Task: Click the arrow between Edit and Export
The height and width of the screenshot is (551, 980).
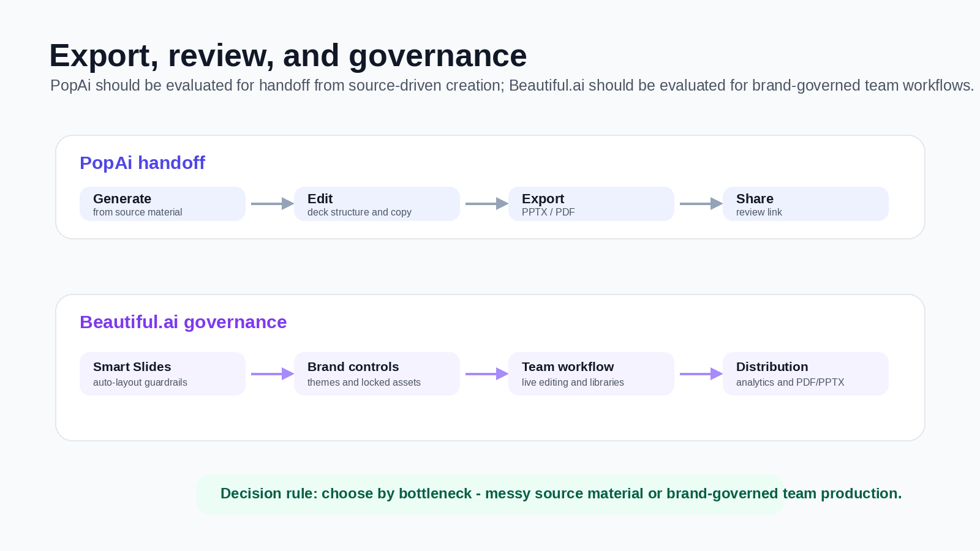Action: pos(487,204)
